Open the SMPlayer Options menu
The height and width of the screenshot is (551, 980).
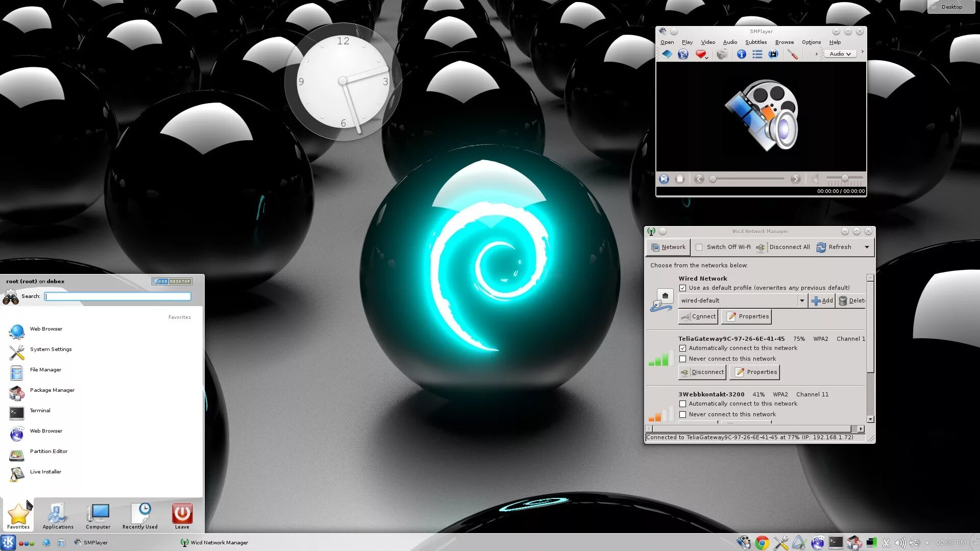tap(811, 42)
